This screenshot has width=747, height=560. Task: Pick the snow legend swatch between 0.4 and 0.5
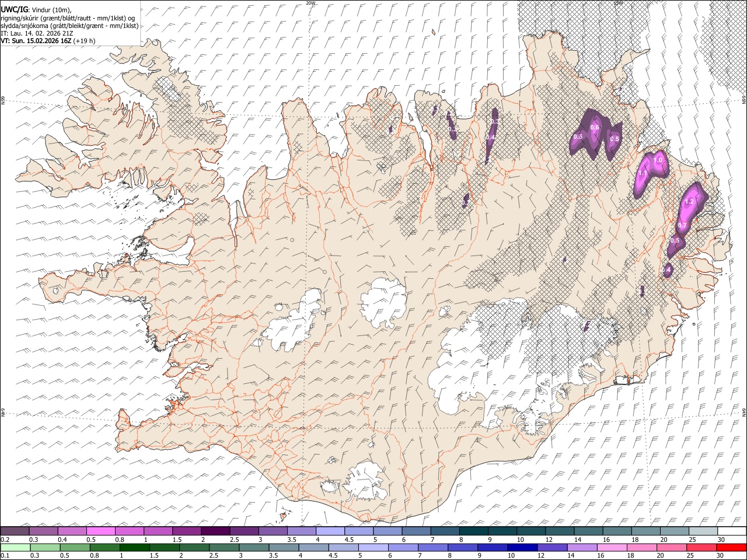[72, 531]
